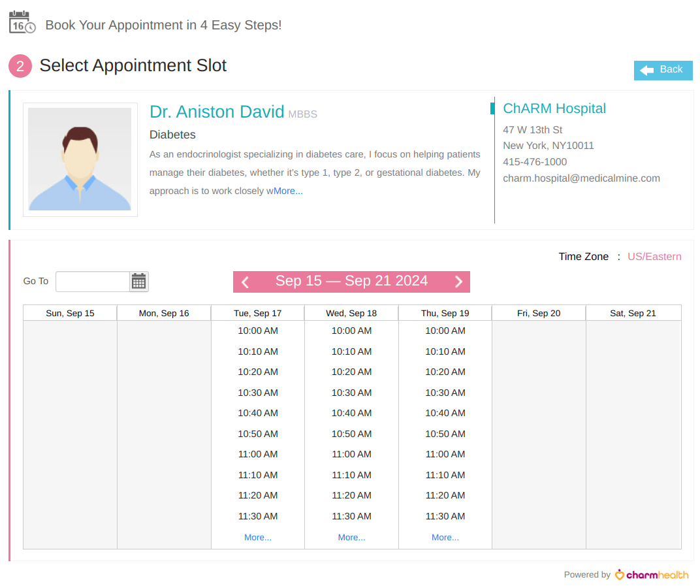The image size is (700, 588).
Task: Click the charmhealth logo
Action: point(652,575)
